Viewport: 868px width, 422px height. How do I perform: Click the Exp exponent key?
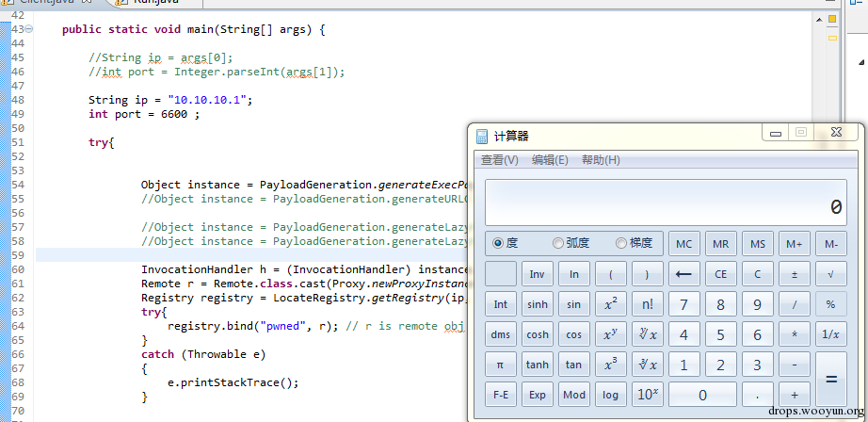pos(537,395)
